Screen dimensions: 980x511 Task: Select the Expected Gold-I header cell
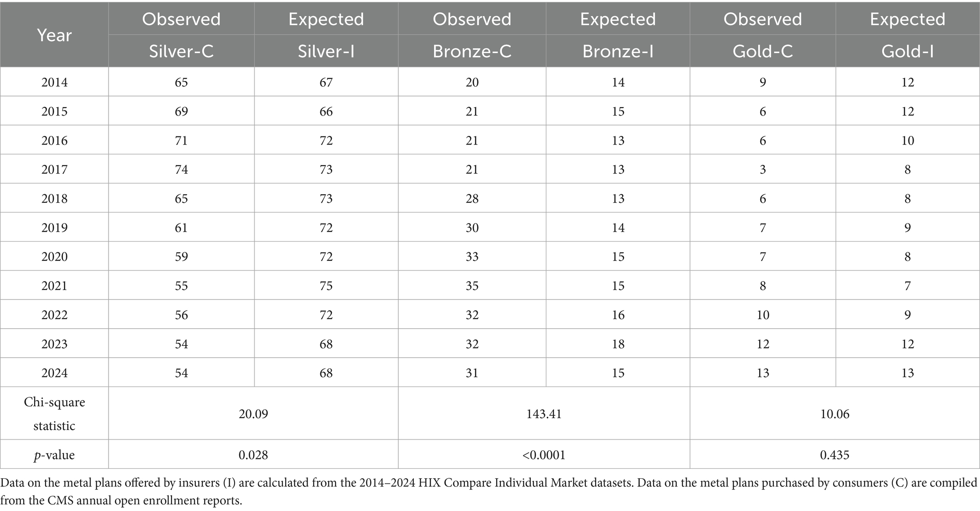point(907,35)
